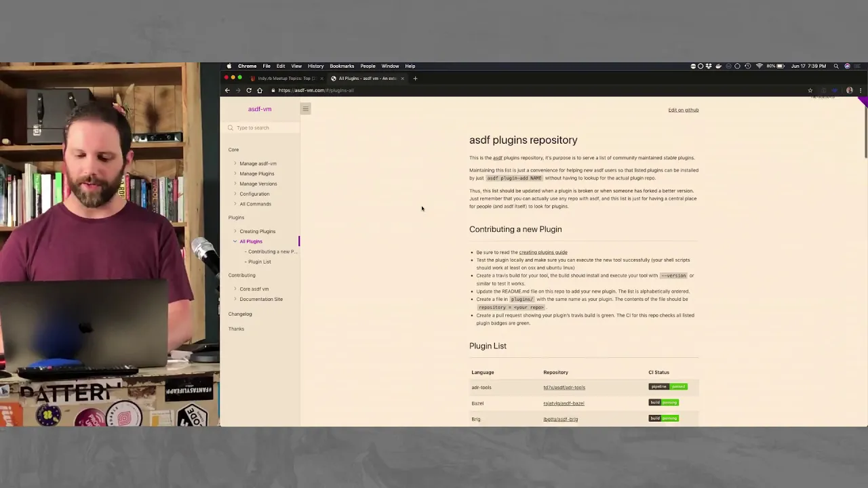Image resolution: width=868 pixels, height=488 pixels.
Task: Open the History menu
Action: (x=315, y=66)
